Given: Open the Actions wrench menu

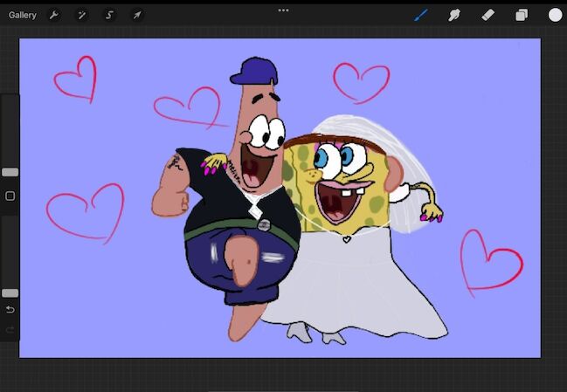Looking at the screenshot, I should pos(54,15).
